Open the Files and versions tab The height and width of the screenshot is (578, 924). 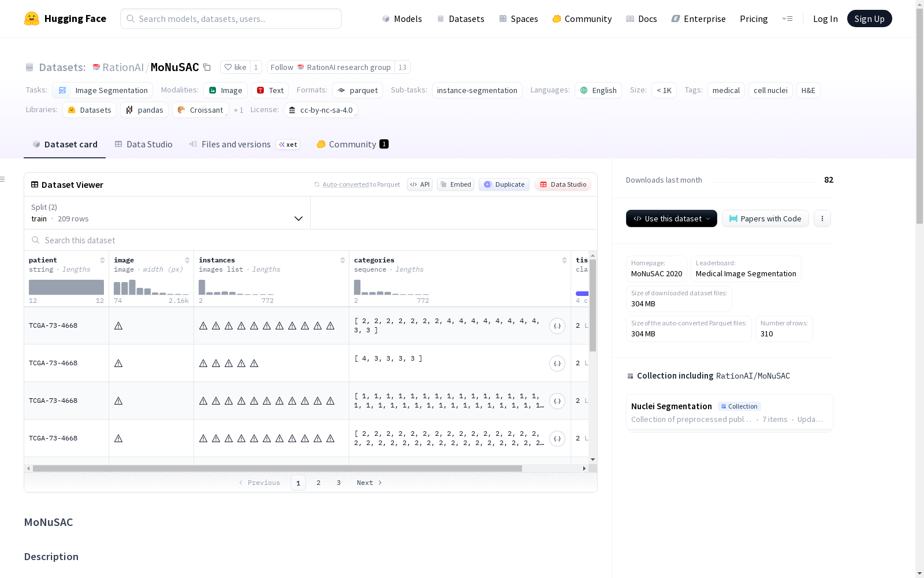[x=244, y=144]
